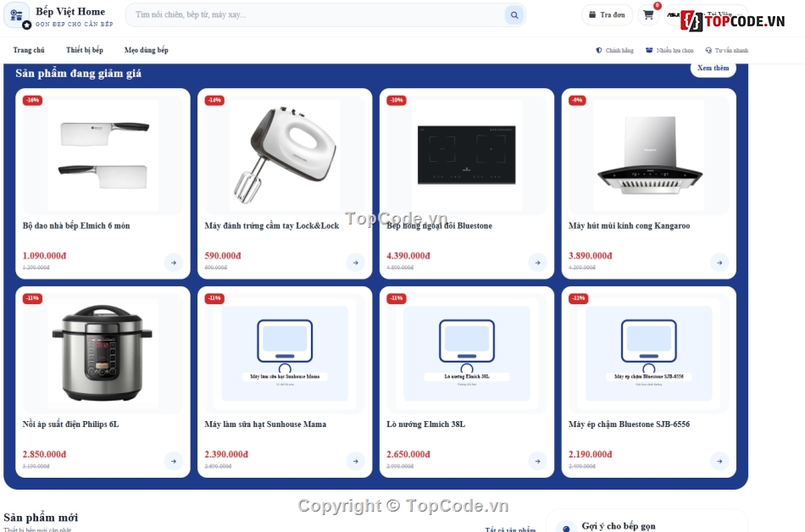Open arrow for Bếp hồng ngoại Bluestone
This screenshot has height=532, width=805.
coord(537,263)
